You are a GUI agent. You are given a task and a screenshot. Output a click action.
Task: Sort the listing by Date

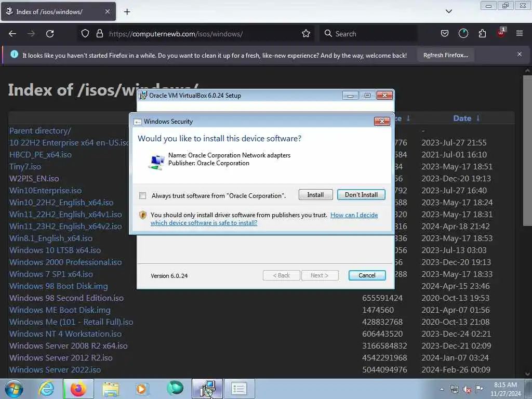tap(466, 118)
